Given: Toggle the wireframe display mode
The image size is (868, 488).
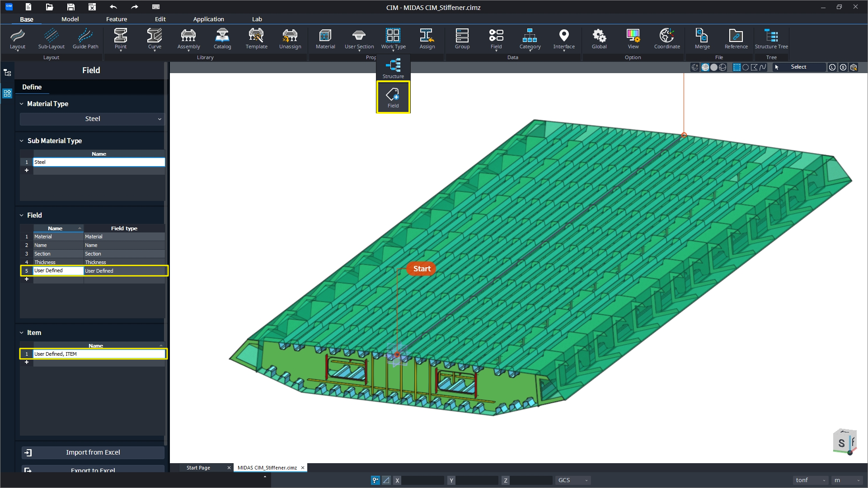Looking at the screenshot, I should pos(723,67).
